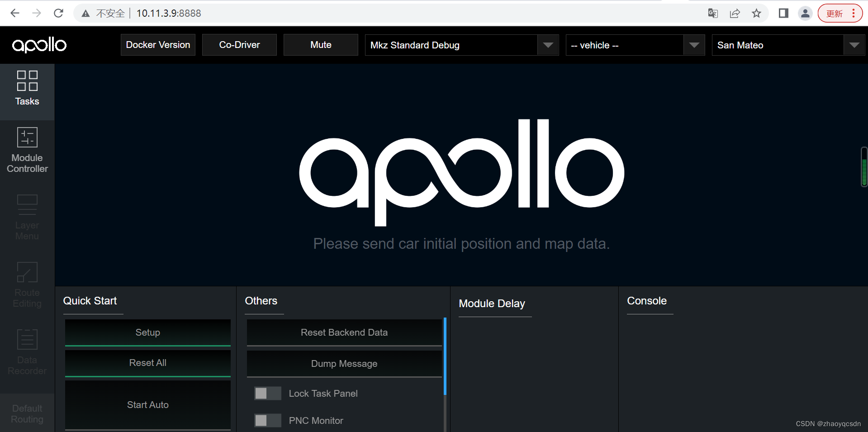Select the Console heading

tap(647, 301)
